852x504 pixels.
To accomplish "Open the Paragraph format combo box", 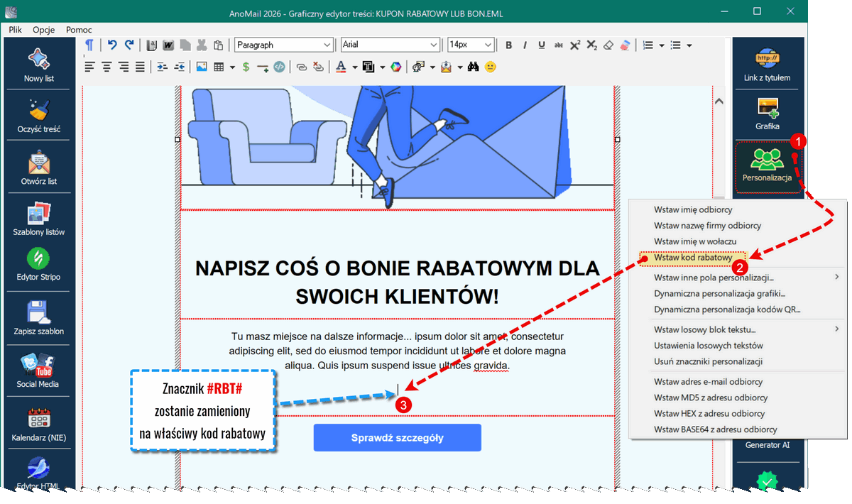I will [x=284, y=45].
